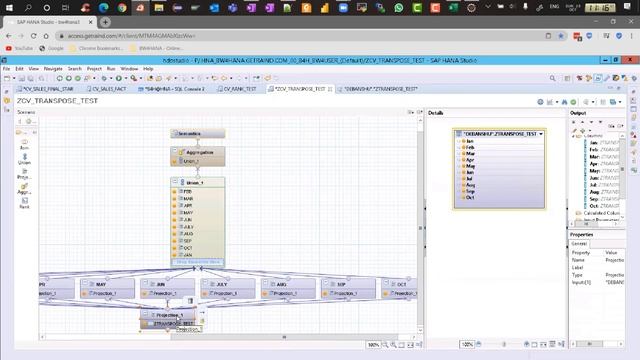Toggle output bullet for Sep column in Details
The width and height of the screenshot is (640, 360).
tap(463, 191)
